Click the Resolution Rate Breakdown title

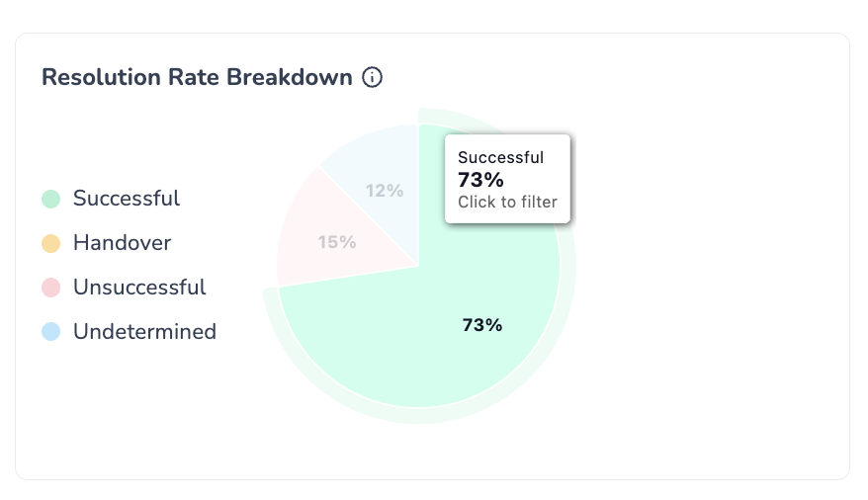(x=197, y=77)
